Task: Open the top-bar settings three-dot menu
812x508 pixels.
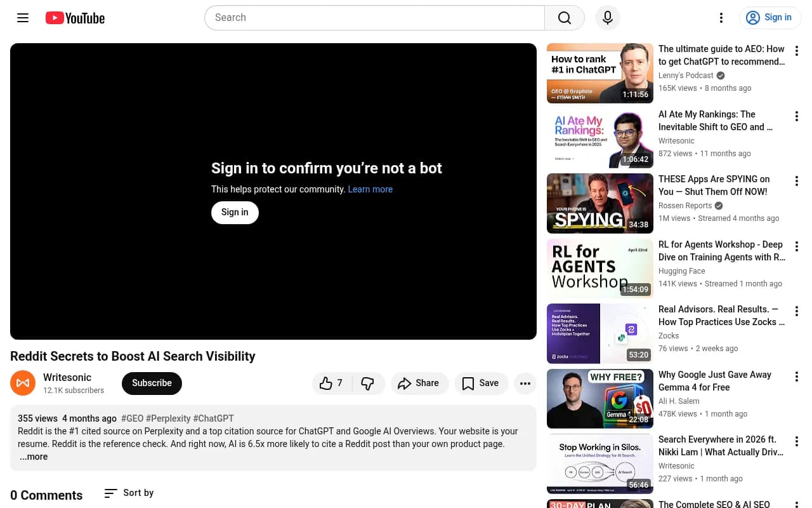Action: coord(721,18)
